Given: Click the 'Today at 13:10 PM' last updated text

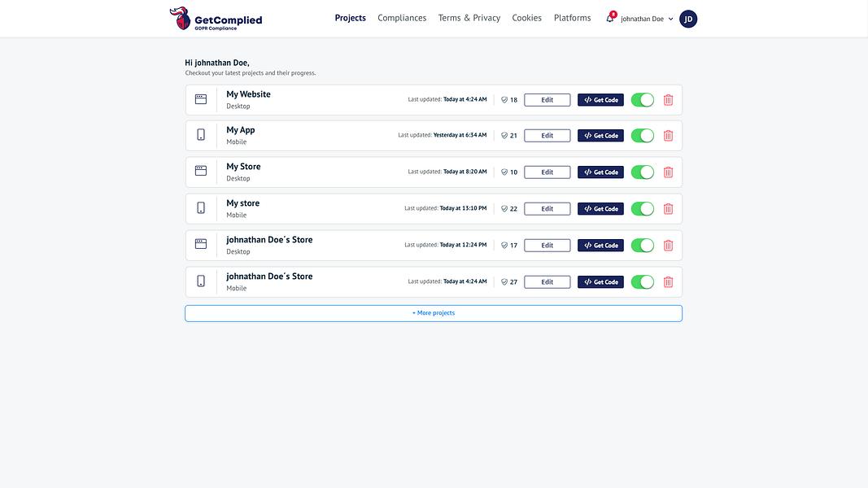Looking at the screenshot, I should (x=463, y=208).
